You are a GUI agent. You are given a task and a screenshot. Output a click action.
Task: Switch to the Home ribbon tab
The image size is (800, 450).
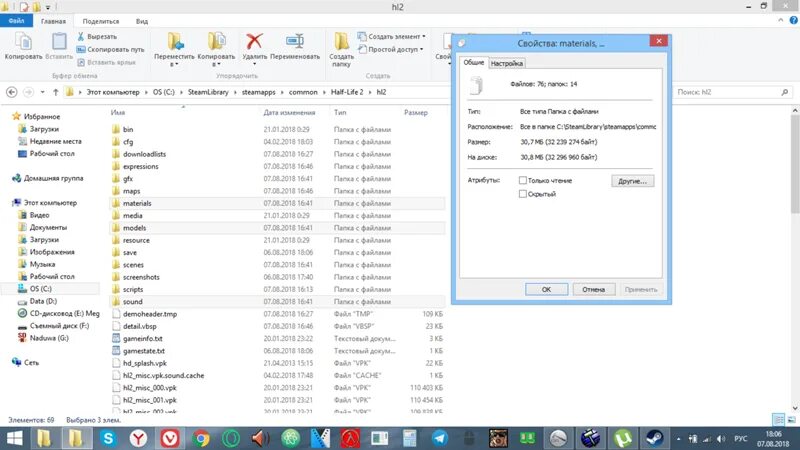(53, 21)
